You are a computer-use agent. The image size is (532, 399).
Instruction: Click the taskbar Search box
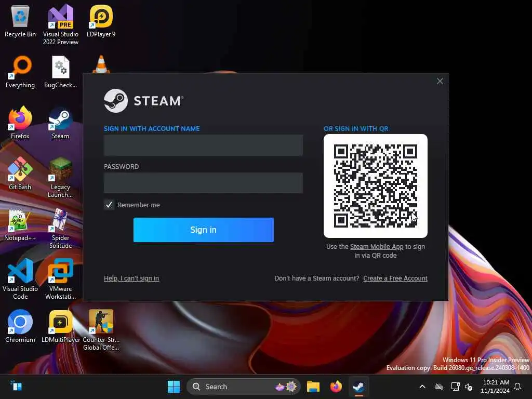pos(243,387)
